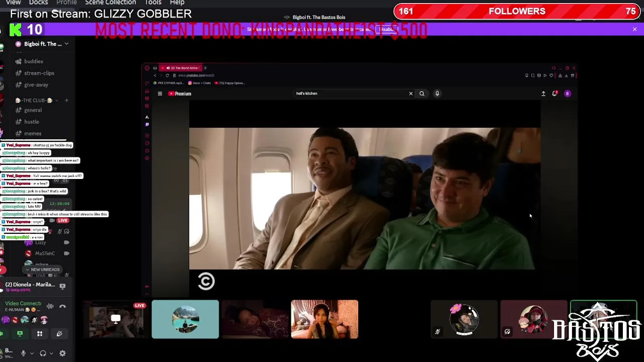This screenshot has height=362, width=644.
Task: Select the pink flower avatar tile
Action: tap(464, 319)
